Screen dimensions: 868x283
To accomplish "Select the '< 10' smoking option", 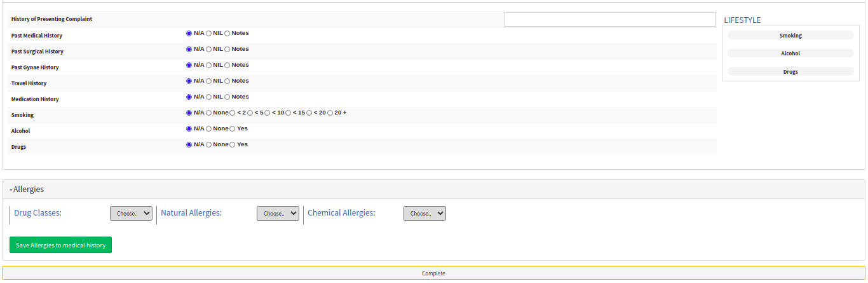I will pos(268,113).
